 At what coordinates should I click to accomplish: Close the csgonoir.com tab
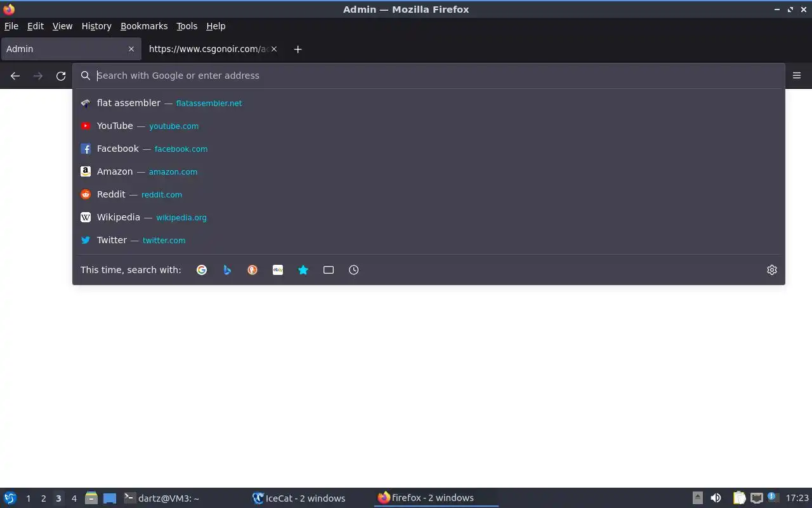pos(274,49)
